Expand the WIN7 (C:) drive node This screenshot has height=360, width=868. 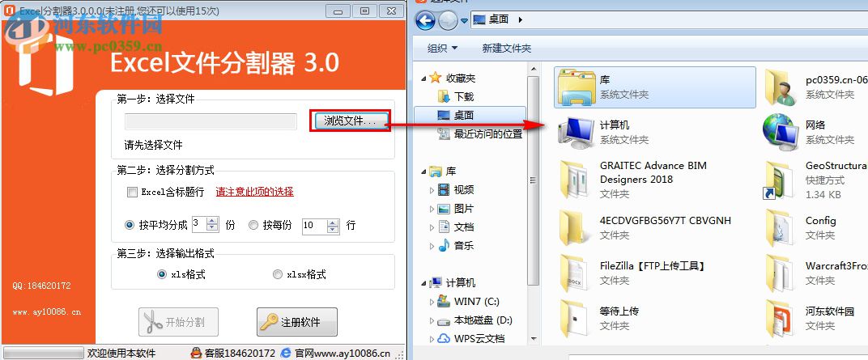432,302
